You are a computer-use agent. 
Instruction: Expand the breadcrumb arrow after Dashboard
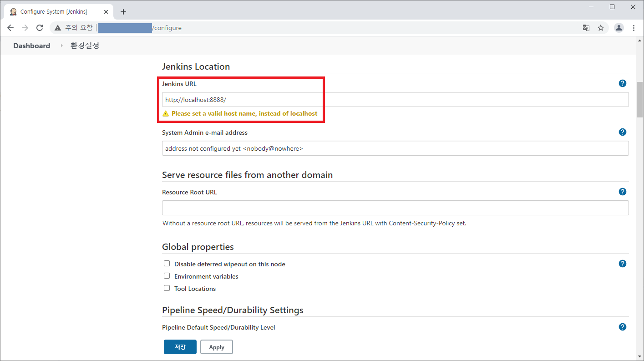(61, 46)
